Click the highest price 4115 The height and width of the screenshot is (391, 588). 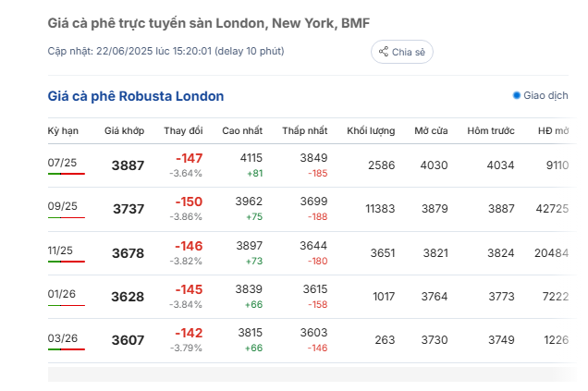(251, 158)
